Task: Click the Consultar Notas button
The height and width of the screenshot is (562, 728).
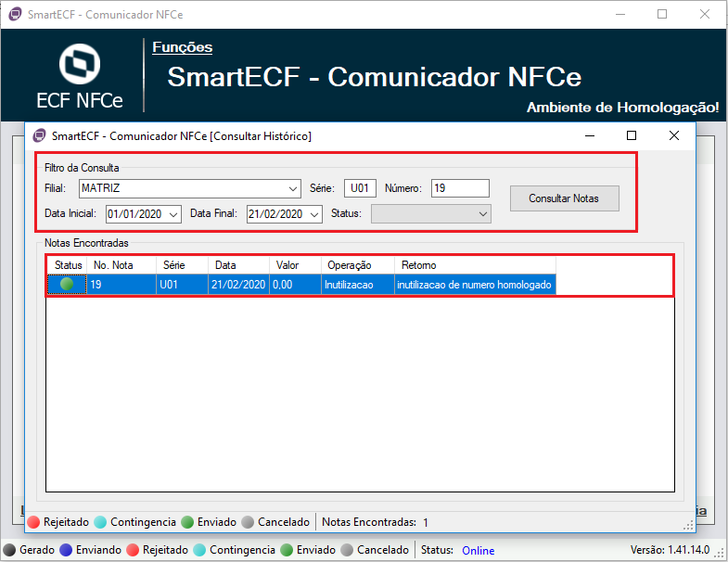Action: [x=564, y=198]
